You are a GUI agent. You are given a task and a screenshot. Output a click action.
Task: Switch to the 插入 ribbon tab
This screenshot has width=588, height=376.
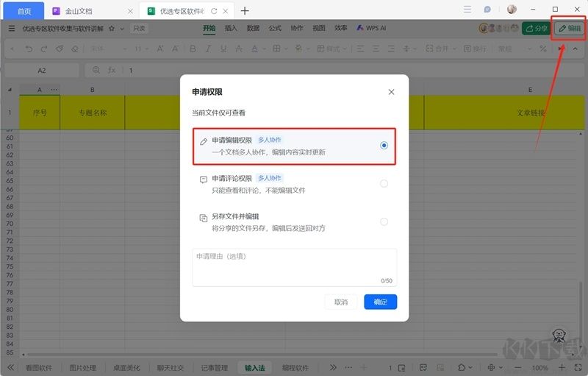pos(231,28)
